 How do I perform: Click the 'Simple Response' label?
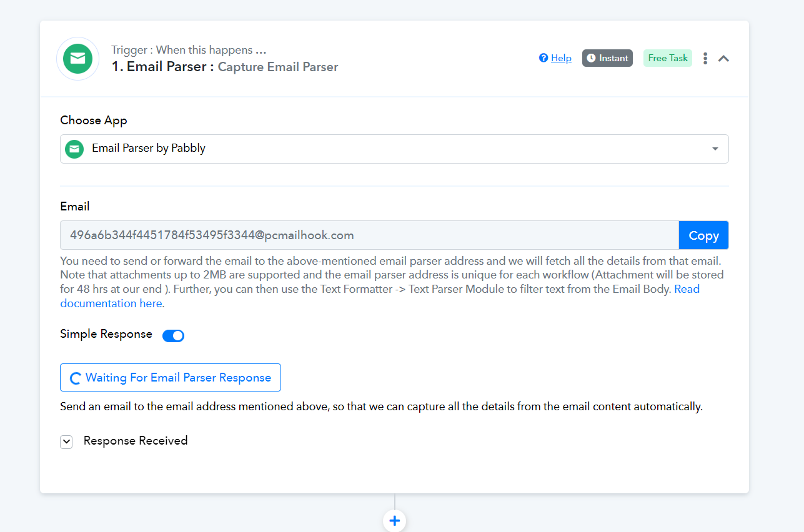pos(106,334)
